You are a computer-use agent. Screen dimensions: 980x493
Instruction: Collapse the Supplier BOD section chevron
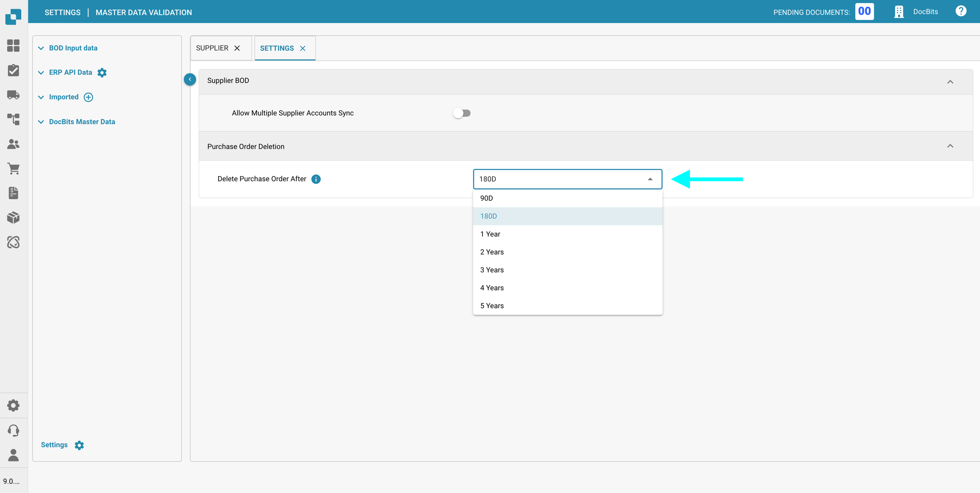pos(950,82)
